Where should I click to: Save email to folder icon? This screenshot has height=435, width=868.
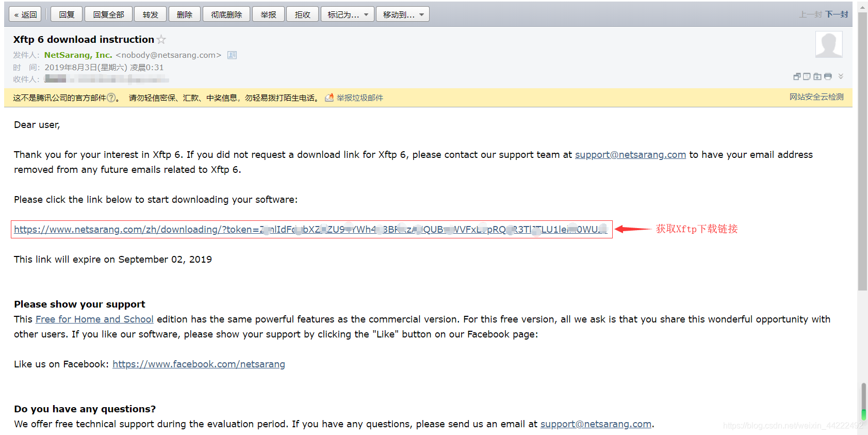(x=817, y=76)
